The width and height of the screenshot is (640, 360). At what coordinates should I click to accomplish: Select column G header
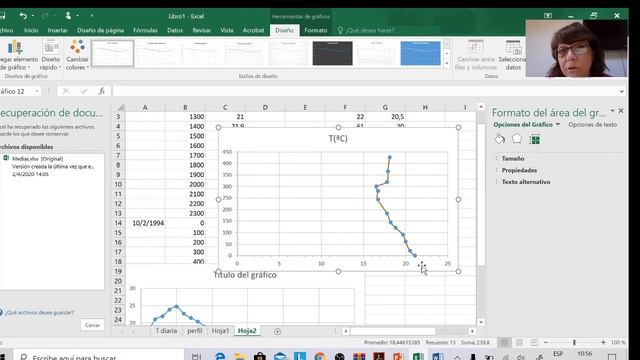pos(385,107)
